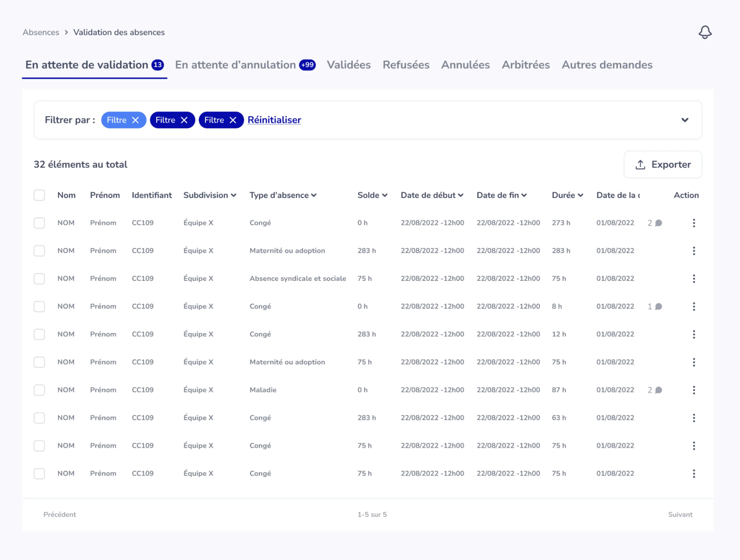Check the Absence syndicale et sociale row

click(x=39, y=278)
